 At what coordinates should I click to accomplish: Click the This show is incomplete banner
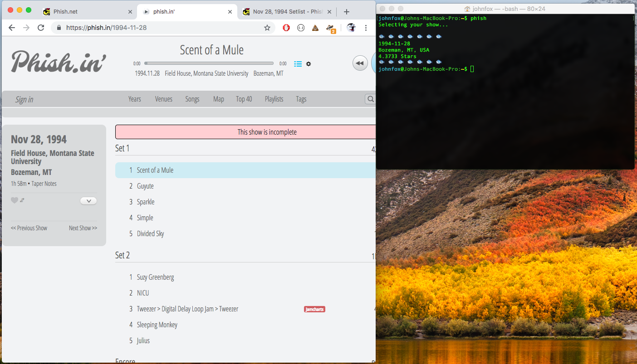[x=245, y=132]
